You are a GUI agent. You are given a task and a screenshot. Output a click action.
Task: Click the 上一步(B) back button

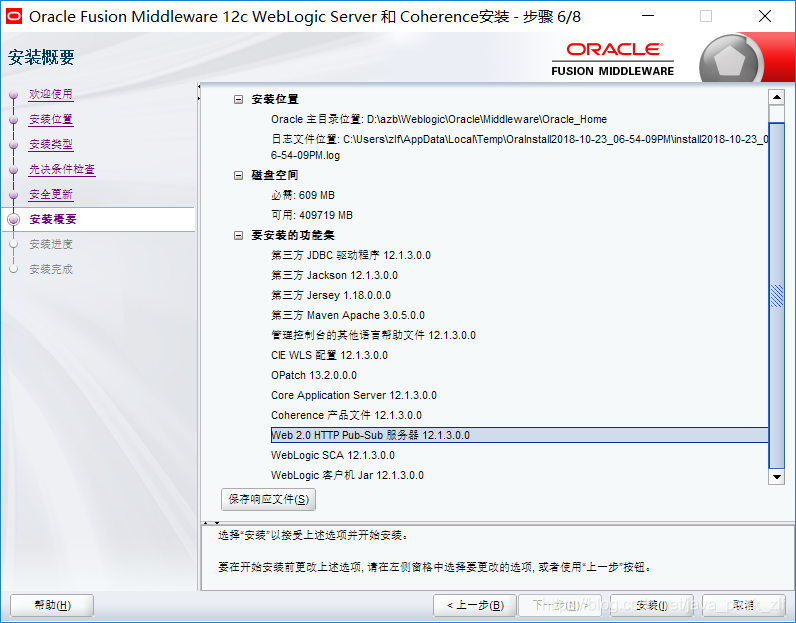475,605
